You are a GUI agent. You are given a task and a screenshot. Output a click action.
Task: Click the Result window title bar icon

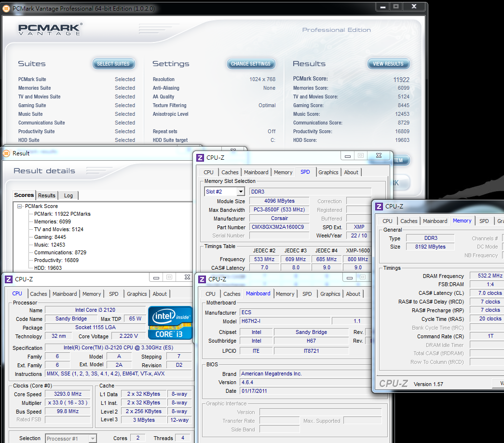click(x=6, y=153)
